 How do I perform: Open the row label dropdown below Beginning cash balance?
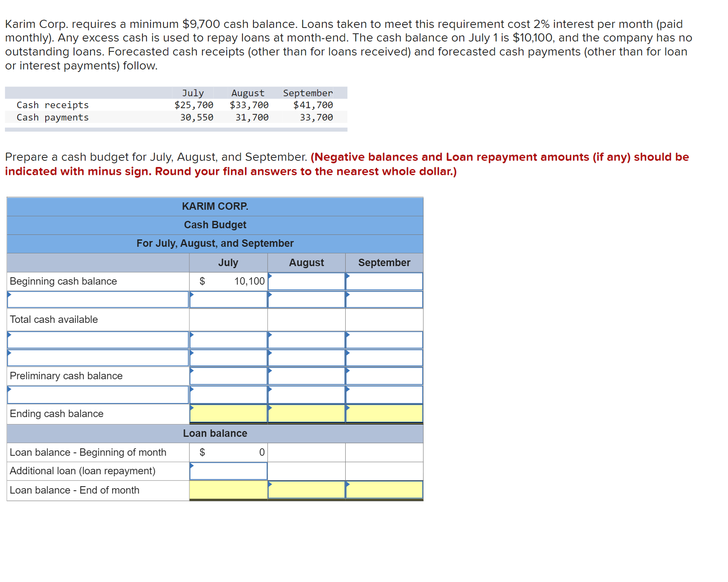click(97, 300)
